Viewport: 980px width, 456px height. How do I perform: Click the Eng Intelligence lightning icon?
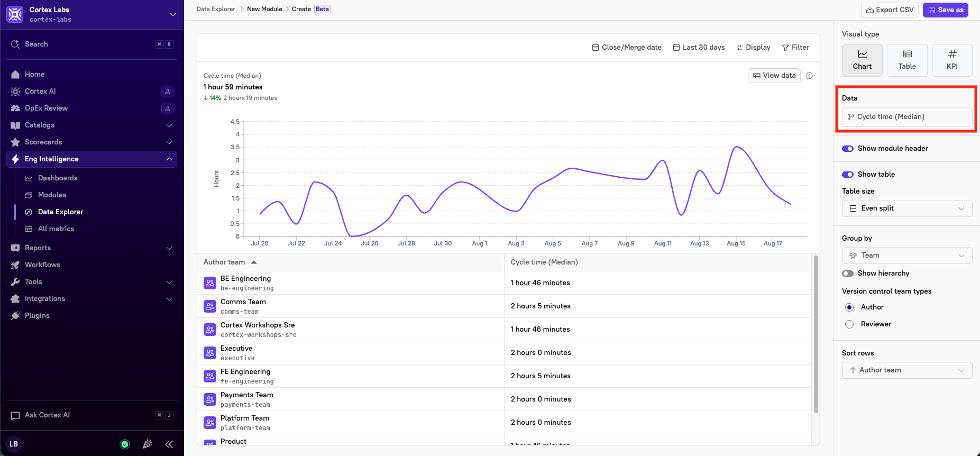click(x=15, y=159)
